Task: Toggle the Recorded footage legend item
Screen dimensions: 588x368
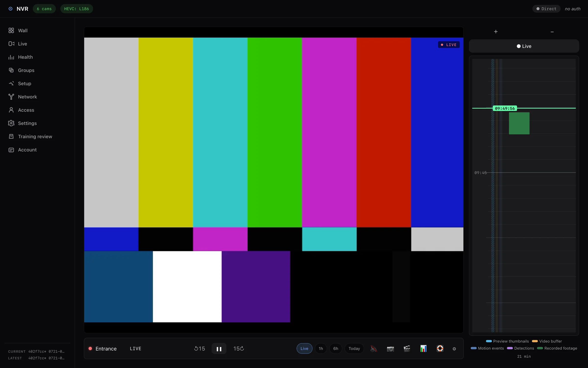Action: [557, 348]
